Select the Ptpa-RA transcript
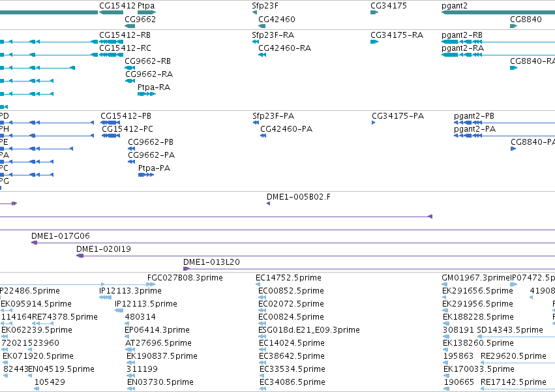The image size is (555, 392). click(x=154, y=87)
